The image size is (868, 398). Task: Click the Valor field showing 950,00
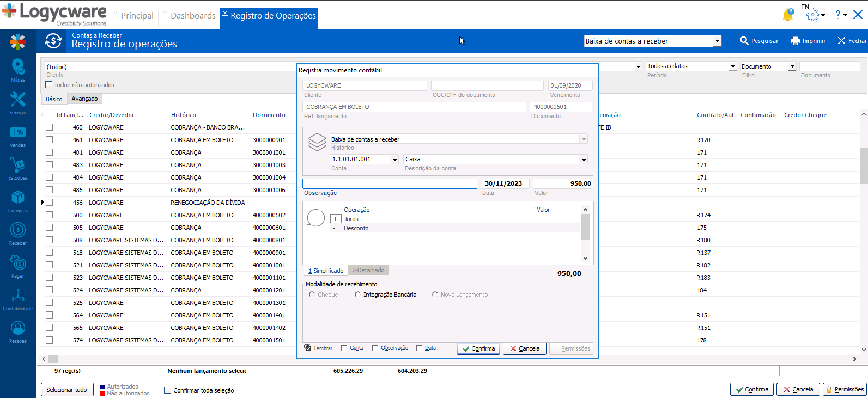(x=563, y=183)
